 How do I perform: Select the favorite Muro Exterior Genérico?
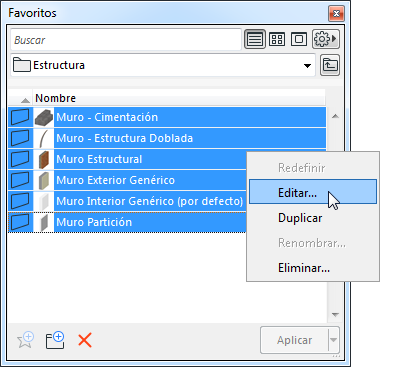pyautogui.click(x=127, y=180)
